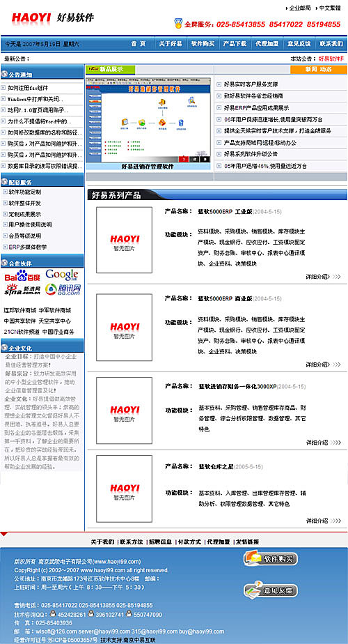Open the Google partner logo

pos(61,275)
